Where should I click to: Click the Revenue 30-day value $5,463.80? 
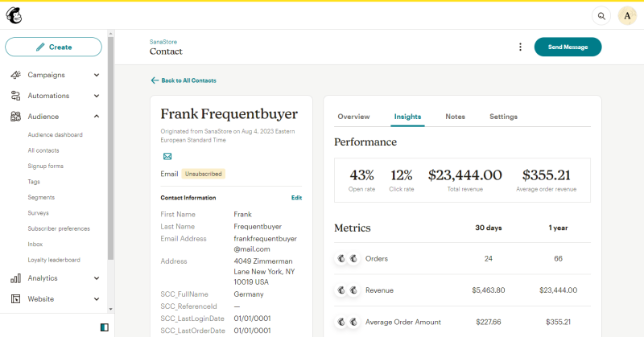489,290
